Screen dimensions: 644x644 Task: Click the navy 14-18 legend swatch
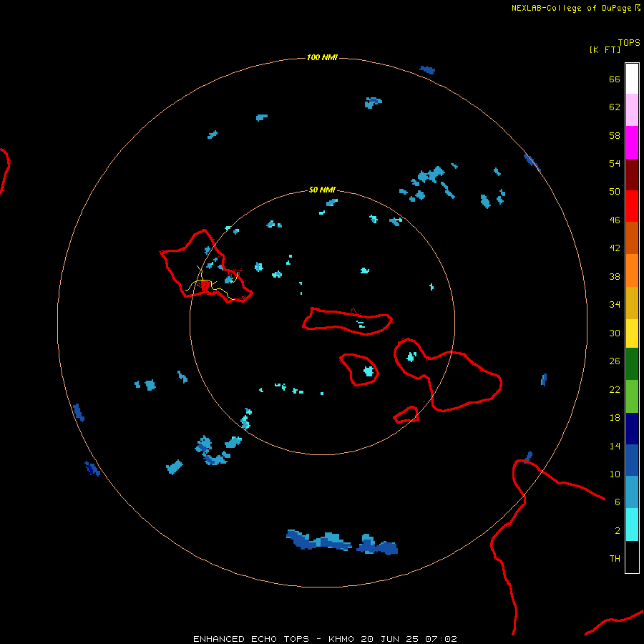coord(632,429)
